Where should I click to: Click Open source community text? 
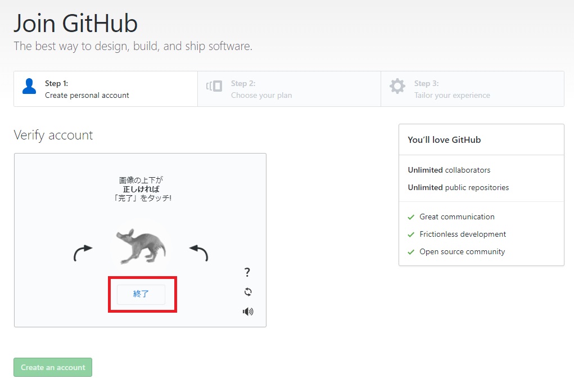[462, 252]
